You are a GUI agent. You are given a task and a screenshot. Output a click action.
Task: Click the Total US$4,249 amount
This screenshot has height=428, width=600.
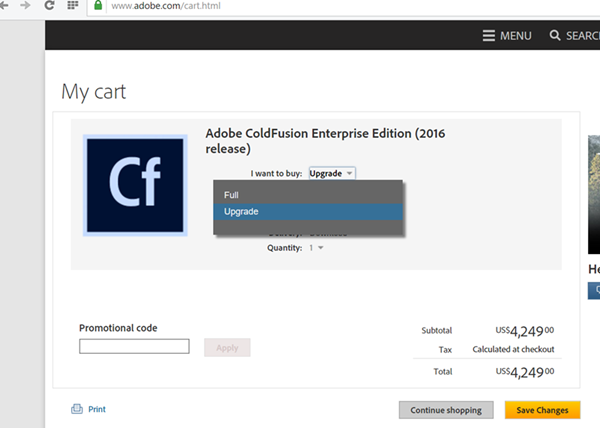(525, 372)
